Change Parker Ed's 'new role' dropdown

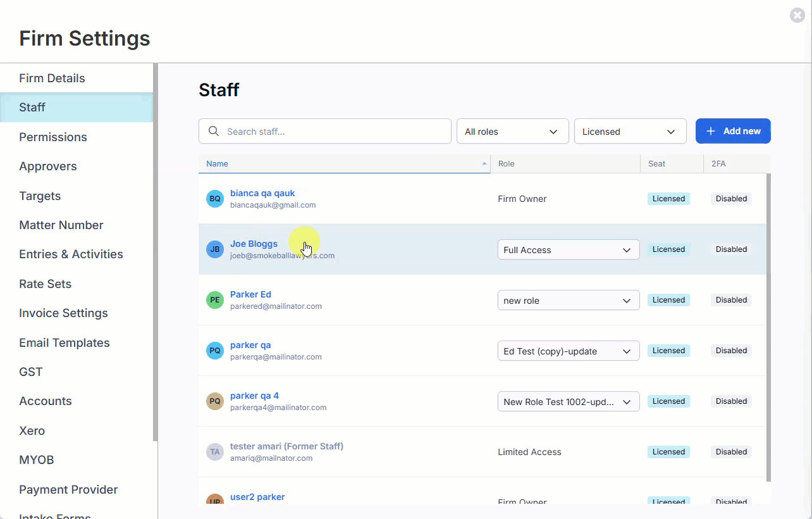[x=569, y=300]
